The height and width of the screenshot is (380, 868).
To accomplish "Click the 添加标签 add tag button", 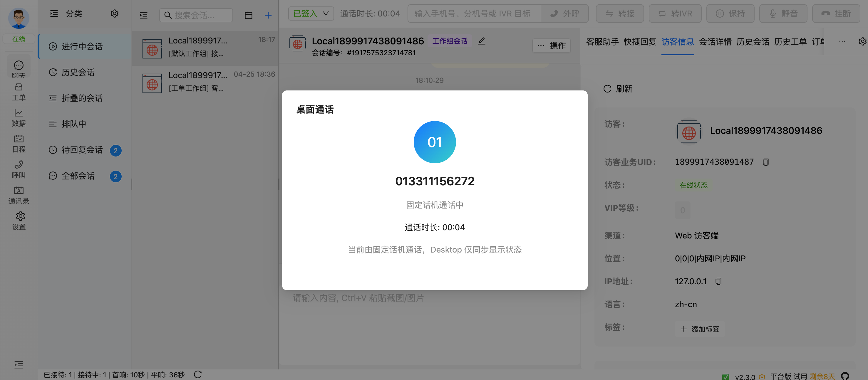I will click(700, 329).
